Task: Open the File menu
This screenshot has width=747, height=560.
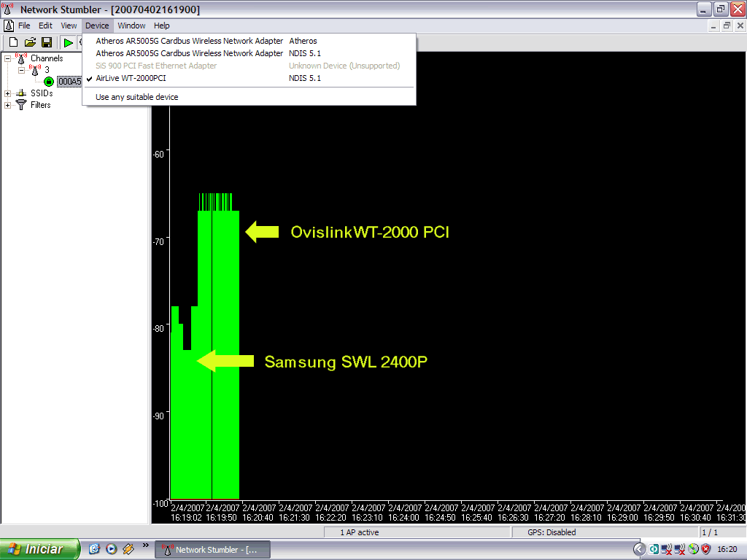Action: 24,26
